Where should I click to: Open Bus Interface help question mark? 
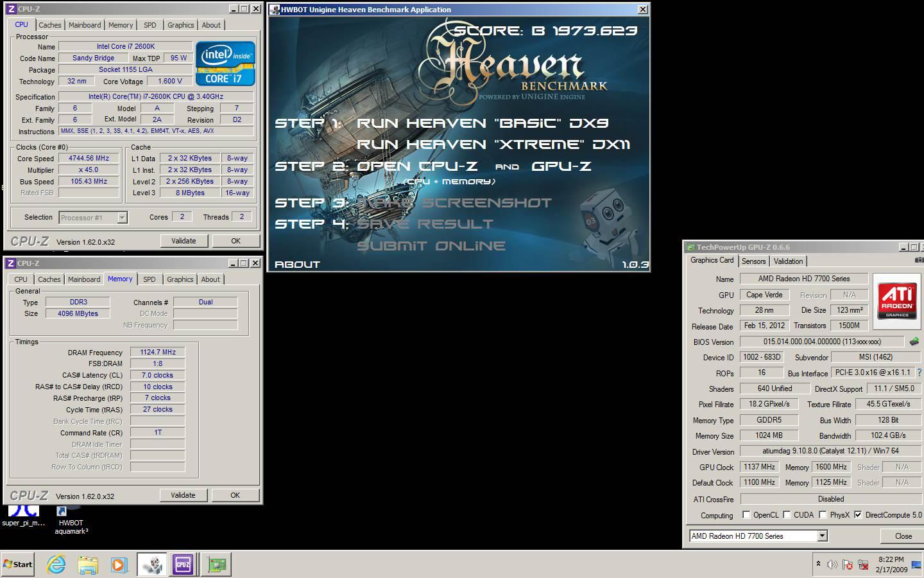920,372
